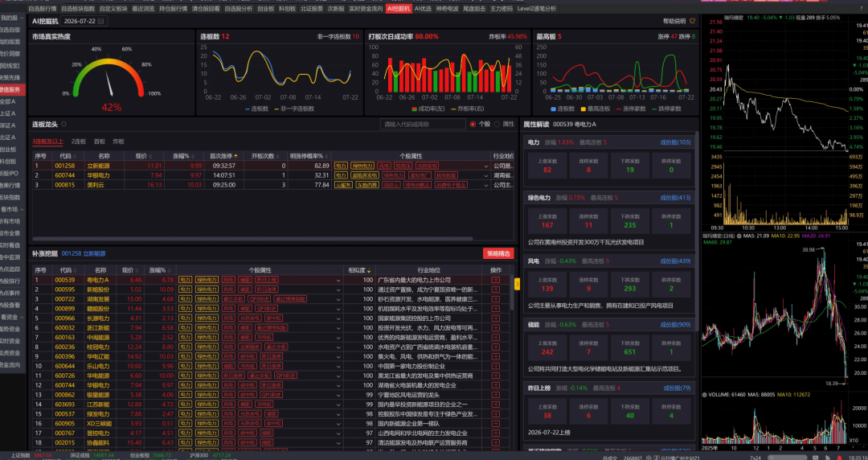Expand attribute tags for 华银电力 row
Image resolution: width=868 pixels, height=460 pixels.
[486, 175]
